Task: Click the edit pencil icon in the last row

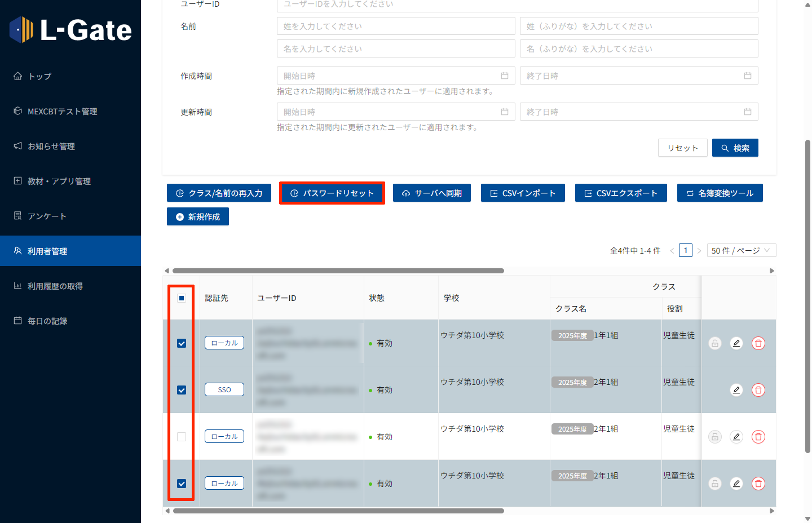Action: [x=736, y=484]
